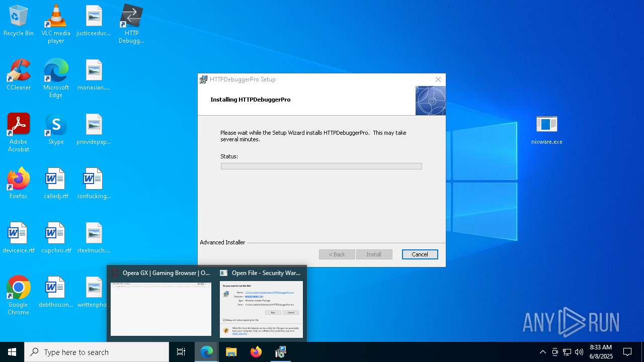
Task: Select nixware.exe on the desktop
Action: pyautogui.click(x=547, y=130)
